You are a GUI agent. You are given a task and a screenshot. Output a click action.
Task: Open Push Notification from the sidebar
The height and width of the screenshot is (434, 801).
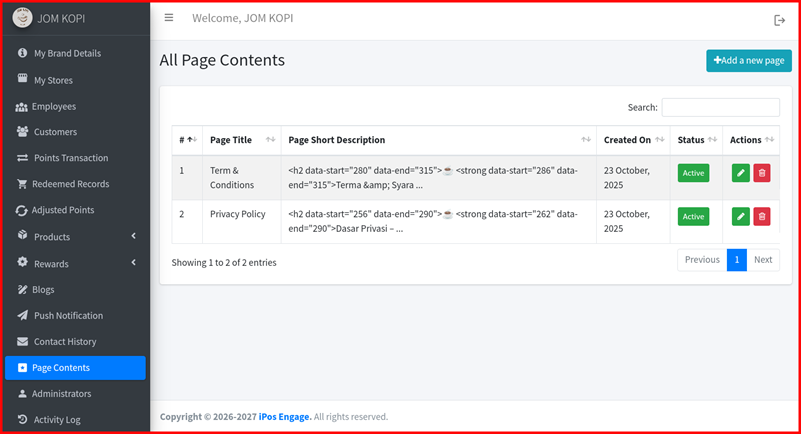click(68, 315)
